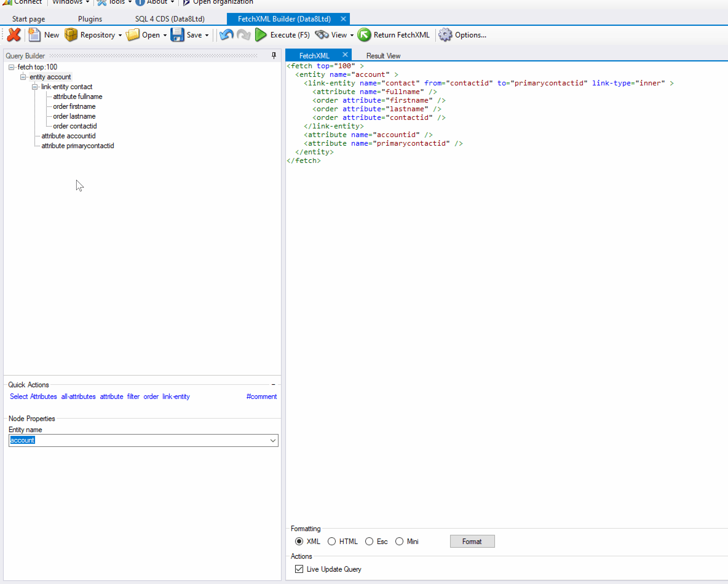Click the red X close icon in toolbar
Image resolution: width=728 pixels, height=584 pixels.
(x=14, y=35)
